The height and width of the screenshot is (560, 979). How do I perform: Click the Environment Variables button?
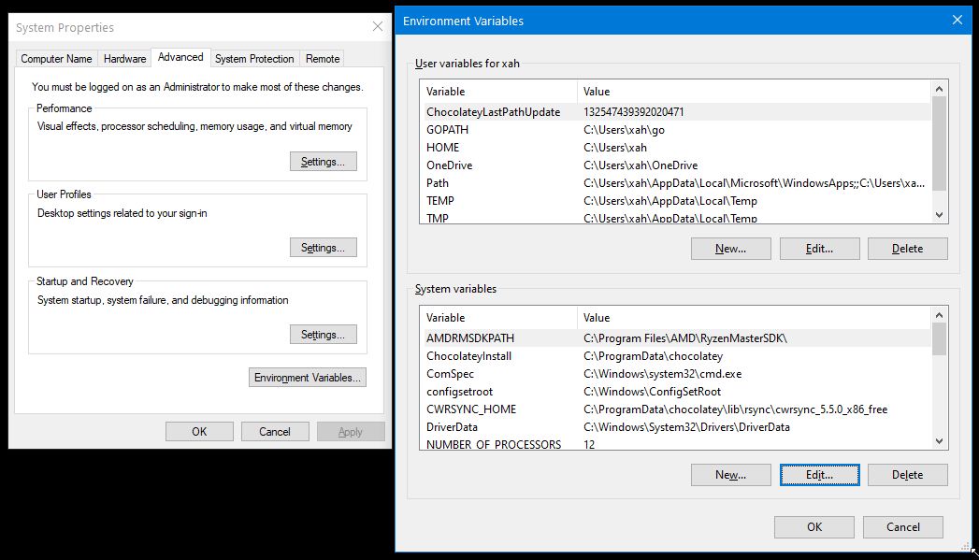[x=307, y=377]
